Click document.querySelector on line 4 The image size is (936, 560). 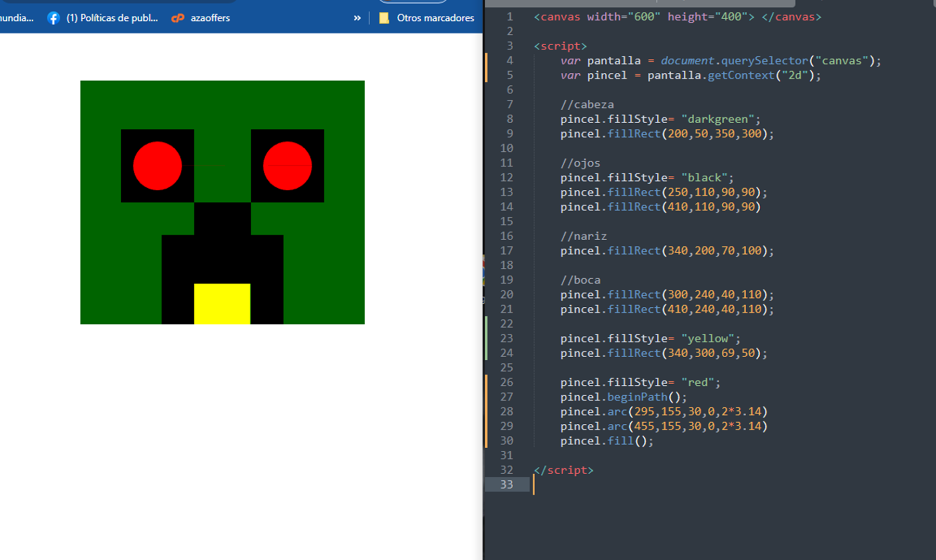pos(735,61)
